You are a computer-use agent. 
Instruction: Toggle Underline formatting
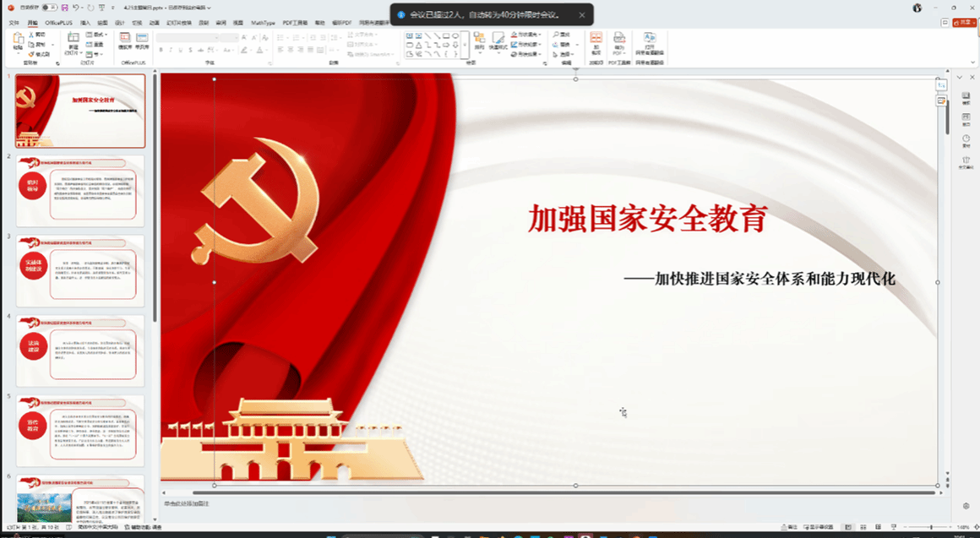pos(181,50)
